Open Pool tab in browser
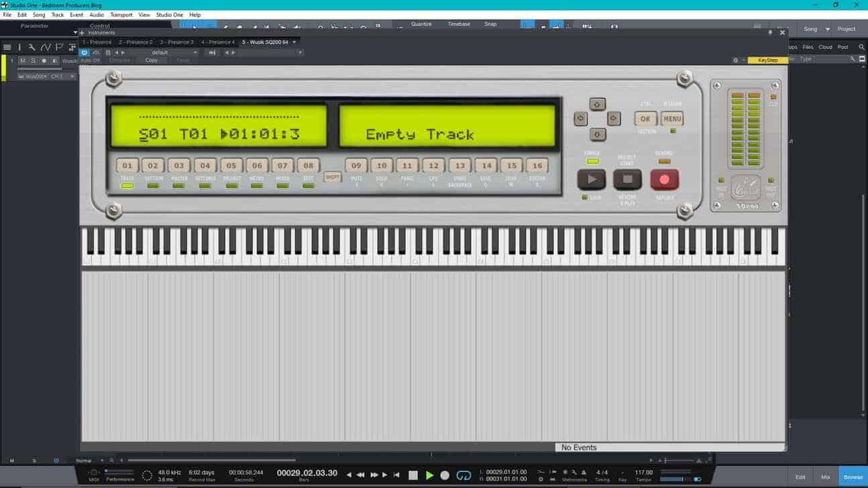 point(843,47)
